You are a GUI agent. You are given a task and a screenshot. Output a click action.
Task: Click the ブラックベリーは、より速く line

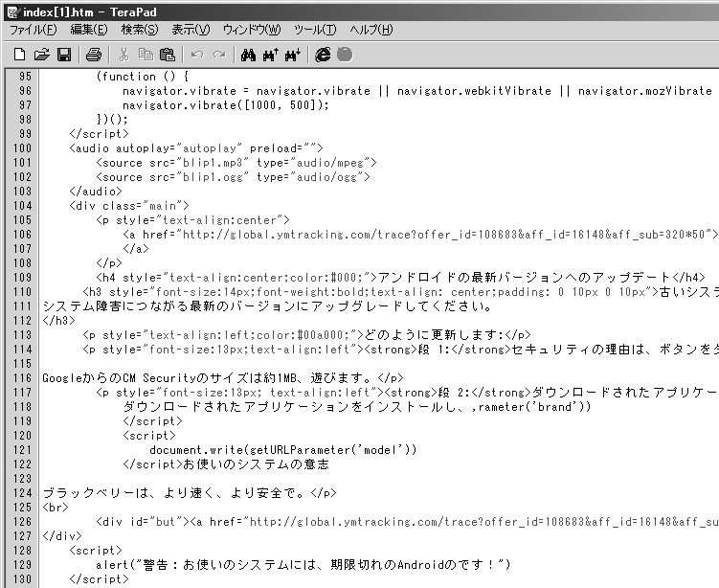pyautogui.click(x=190, y=493)
